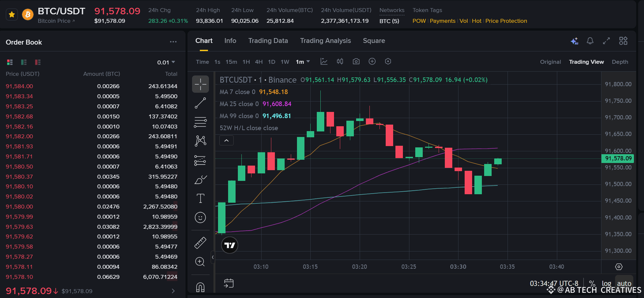Expand the 1m interval dropdown
Screen dimensions: 644x298
pos(303,62)
